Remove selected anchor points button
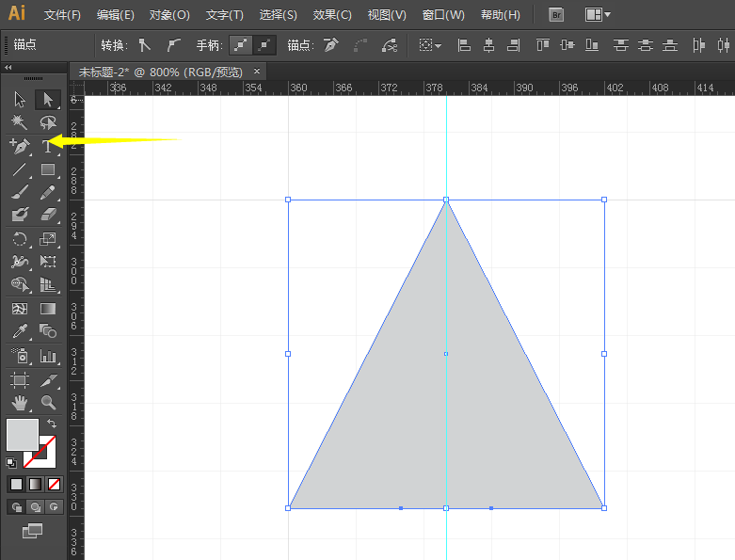This screenshot has width=735, height=560. 331,45
